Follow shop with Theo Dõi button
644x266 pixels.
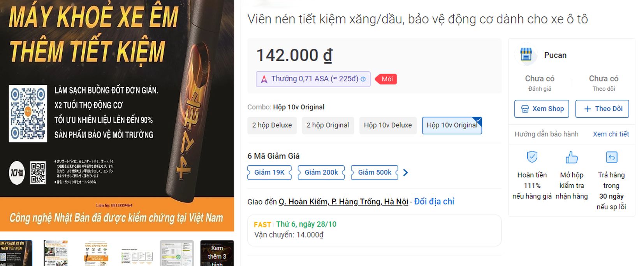tap(602, 109)
